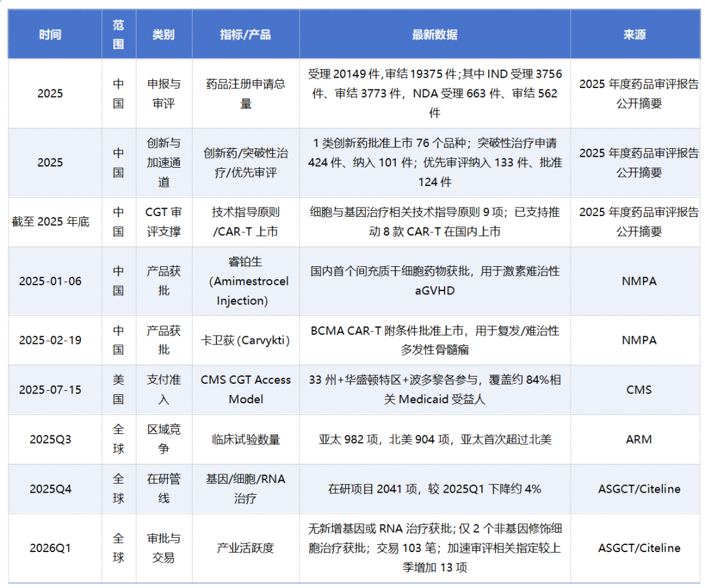The height and width of the screenshot is (588, 705).
Task: Select the 美国 scope cell
Action: (x=118, y=390)
